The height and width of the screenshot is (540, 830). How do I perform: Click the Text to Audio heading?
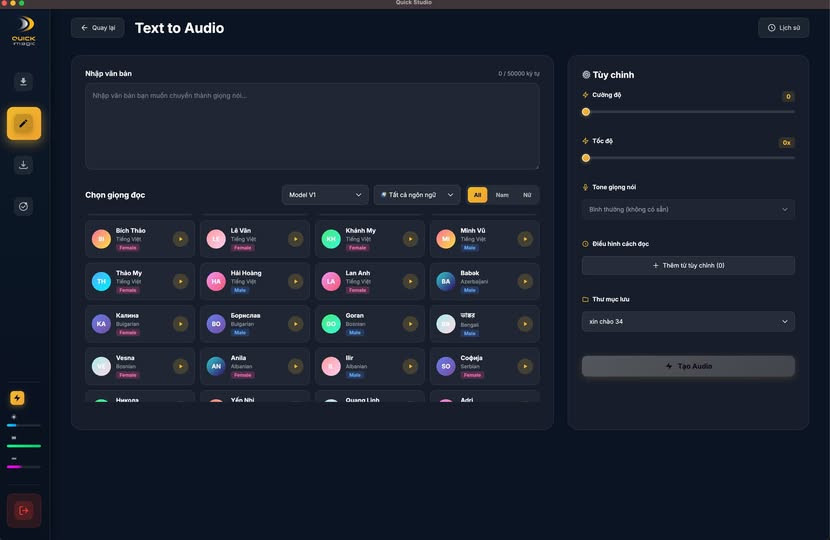coord(179,28)
